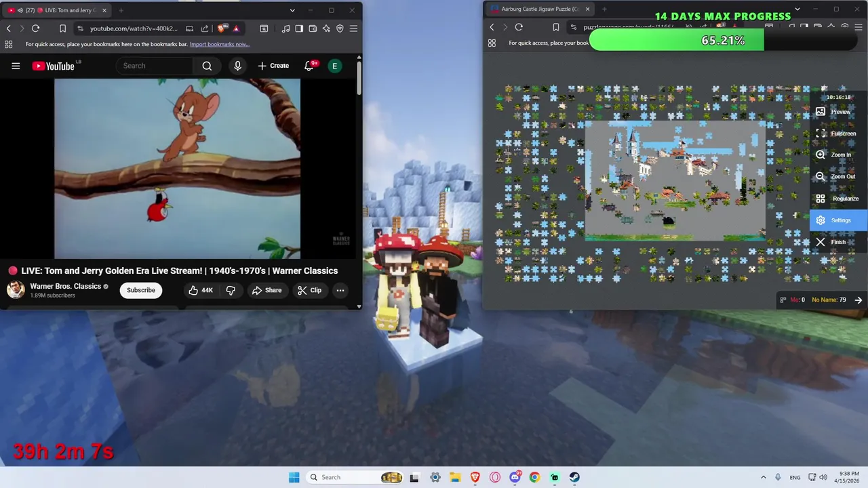Share the YouTube page URL via address bar icon

click(x=205, y=28)
